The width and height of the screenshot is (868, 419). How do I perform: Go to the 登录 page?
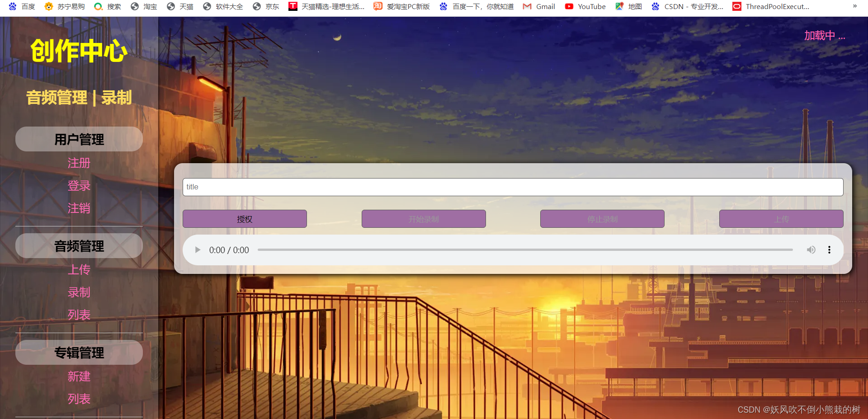[x=79, y=185]
